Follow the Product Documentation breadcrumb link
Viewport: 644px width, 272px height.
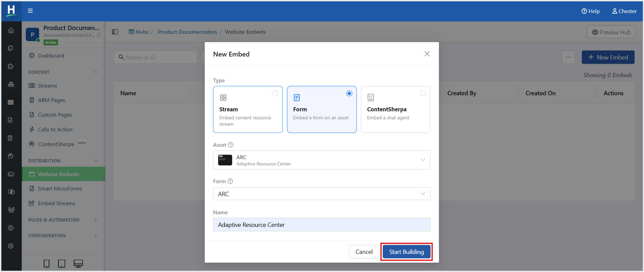[187, 32]
